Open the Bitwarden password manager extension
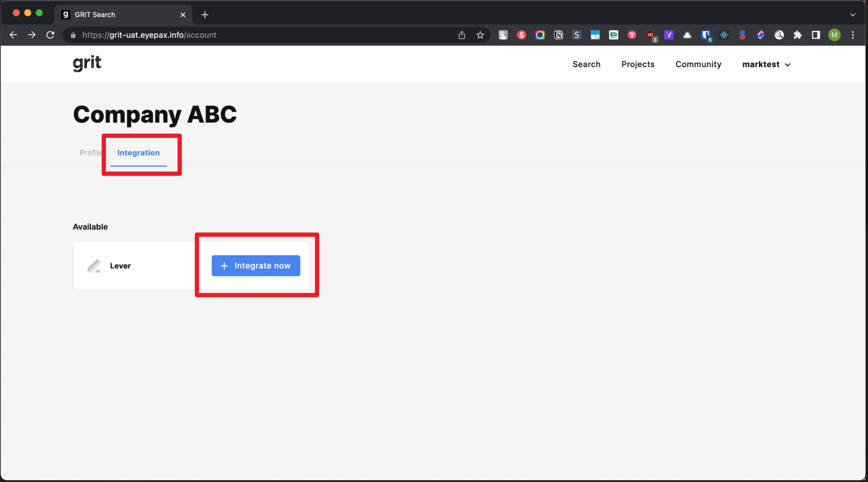The width and height of the screenshot is (868, 482). [706, 35]
